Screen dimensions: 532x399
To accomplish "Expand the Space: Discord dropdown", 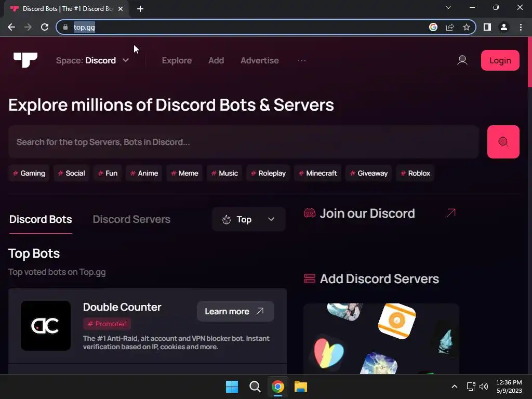I will (x=92, y=60).
